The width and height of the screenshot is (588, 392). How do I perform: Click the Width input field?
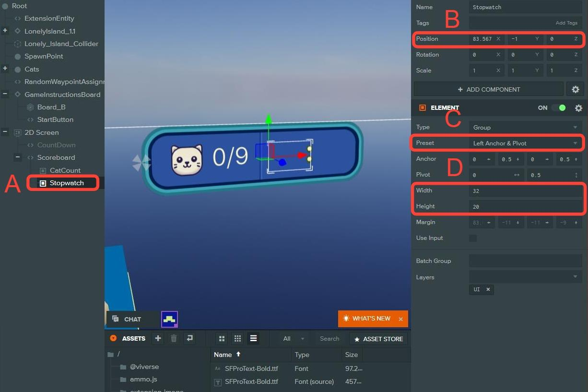tap(525, 191)
